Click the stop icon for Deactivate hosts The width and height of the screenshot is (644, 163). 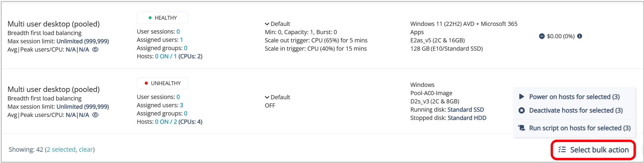point(521,110)
